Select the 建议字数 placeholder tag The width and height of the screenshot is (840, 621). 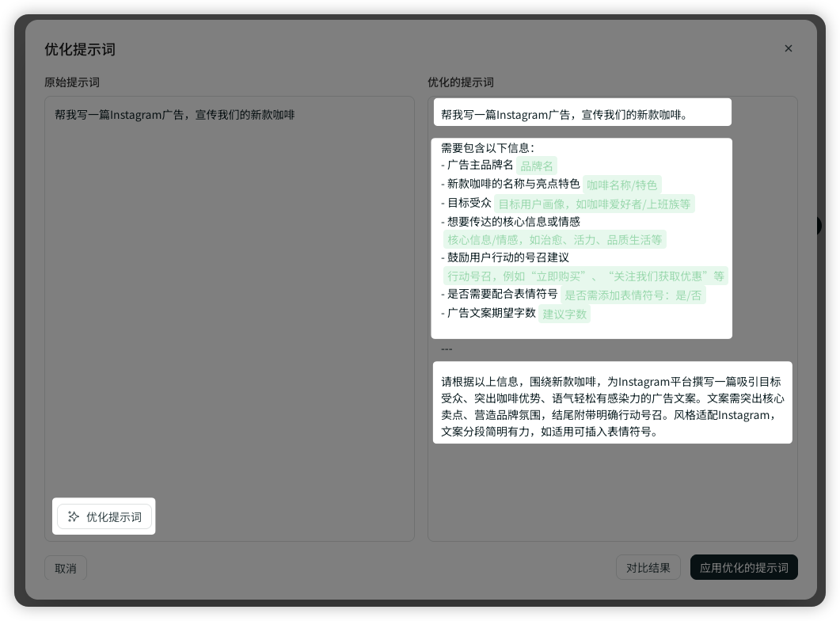pyautogui.click(x=564, y=314)
